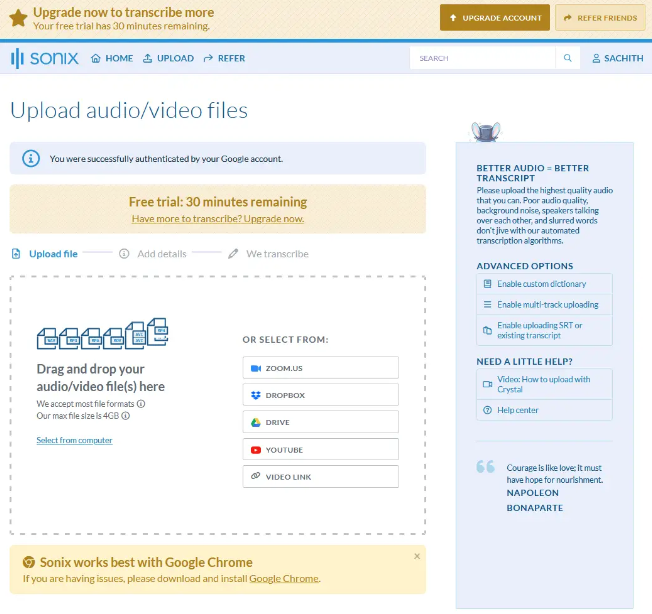This screenshot has height=614, width=652.
Task: Click into the Search field
Action: (482, 58)
